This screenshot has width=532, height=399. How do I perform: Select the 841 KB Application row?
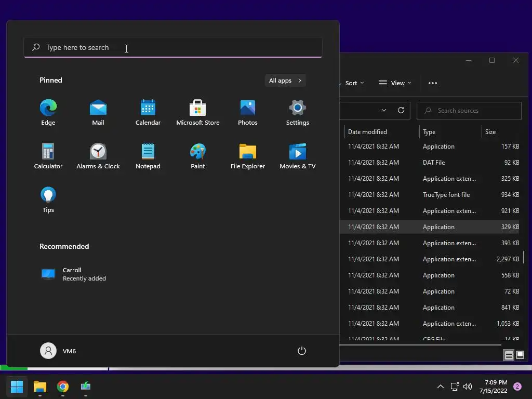coord(431,308)
